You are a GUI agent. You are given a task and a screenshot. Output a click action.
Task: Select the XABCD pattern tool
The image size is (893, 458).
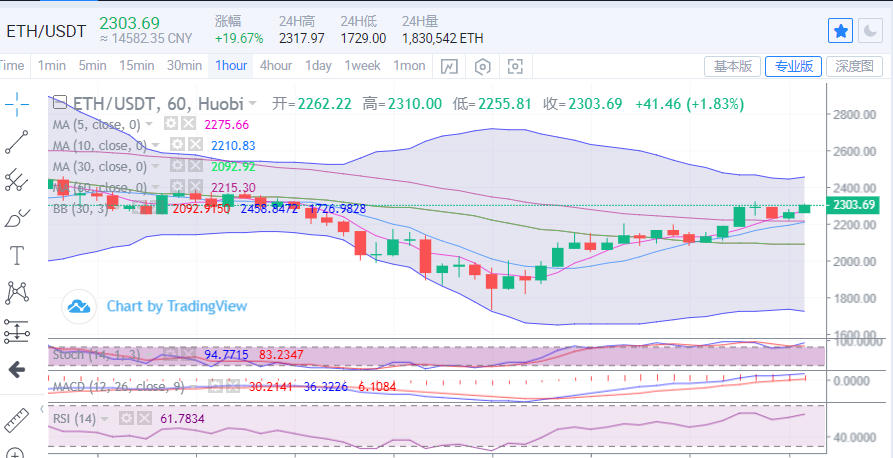click(x=17, y=293)
